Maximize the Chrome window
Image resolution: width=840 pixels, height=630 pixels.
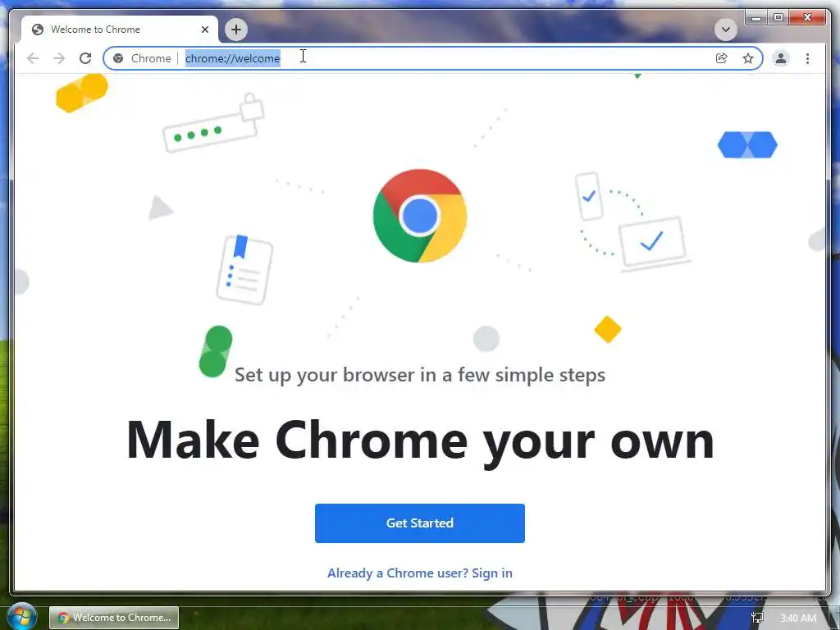[778, 18]
